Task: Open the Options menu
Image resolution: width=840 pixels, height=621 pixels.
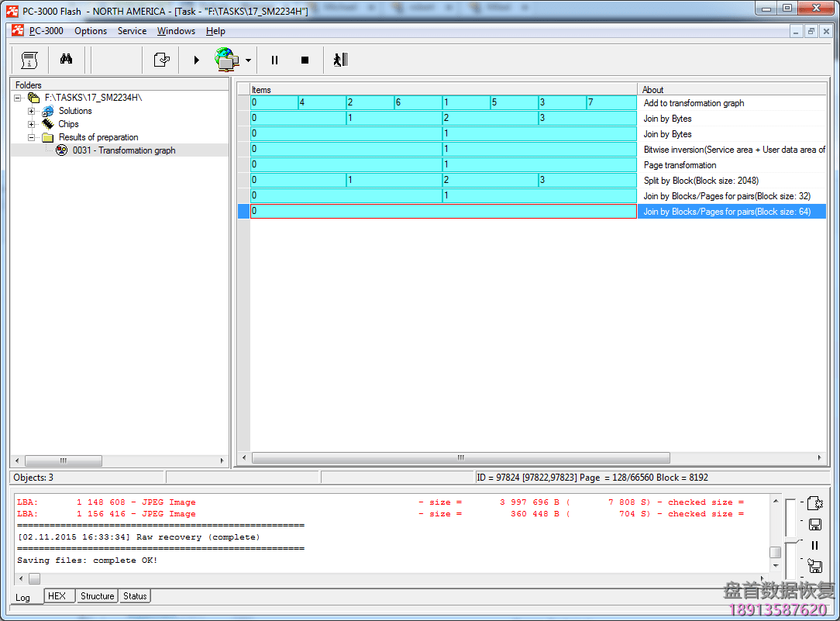Action: [x=91, y=31]
